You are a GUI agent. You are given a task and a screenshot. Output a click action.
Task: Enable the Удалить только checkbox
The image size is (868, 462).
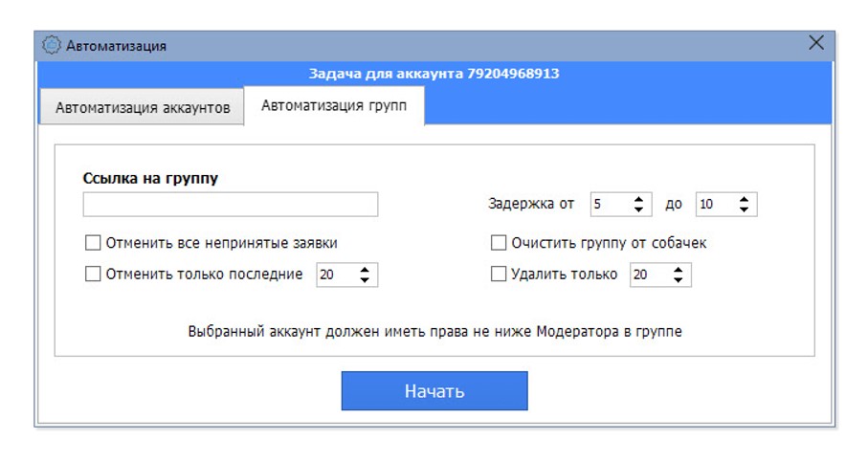pos(499,275)
